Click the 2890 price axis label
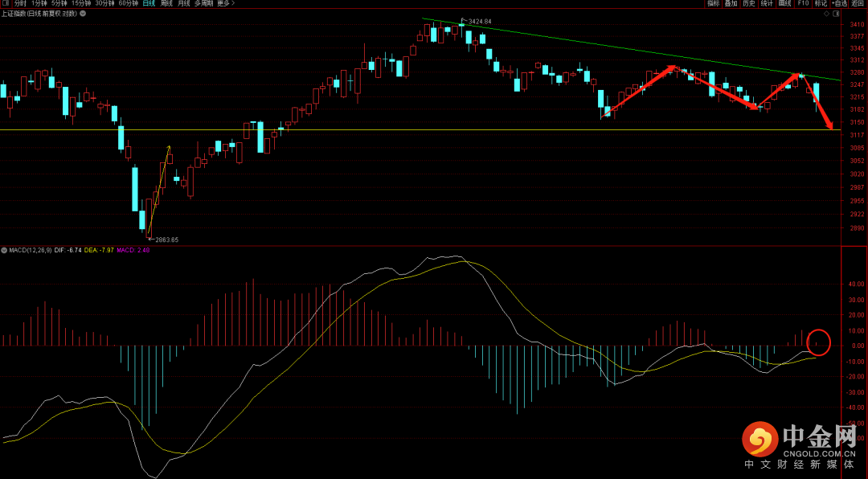The height and width of the screenshot is (479, 868). [x=858, y=228]
